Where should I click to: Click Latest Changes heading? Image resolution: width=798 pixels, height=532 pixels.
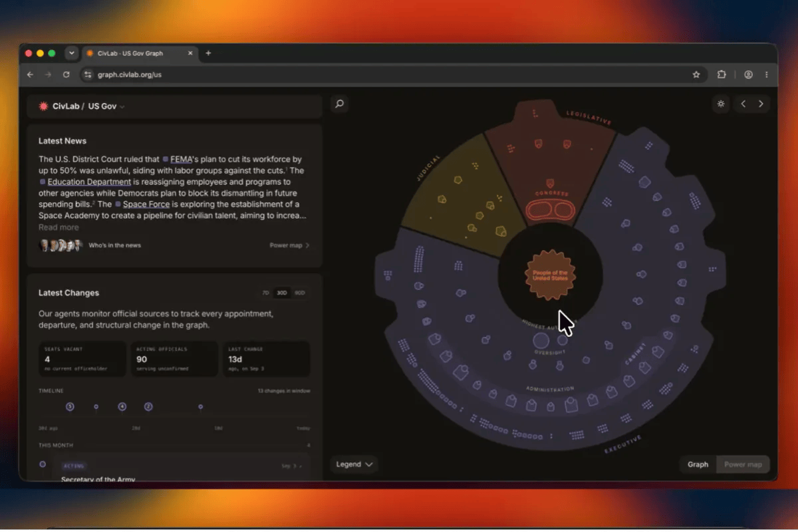68,293
